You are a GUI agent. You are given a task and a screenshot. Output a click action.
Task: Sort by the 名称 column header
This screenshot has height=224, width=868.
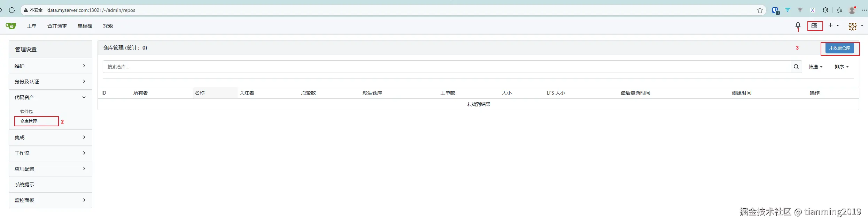pyautogui.click(x=200, y=93)
